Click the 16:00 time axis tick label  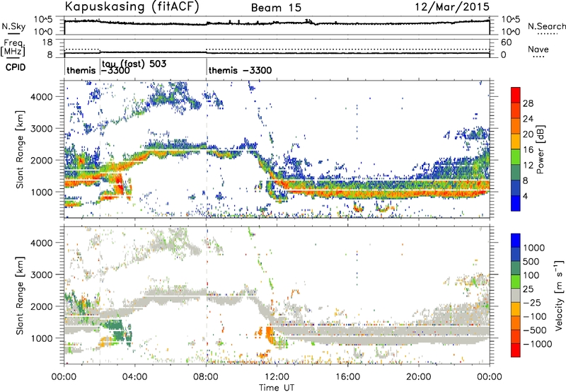click(x=348, y=377)
